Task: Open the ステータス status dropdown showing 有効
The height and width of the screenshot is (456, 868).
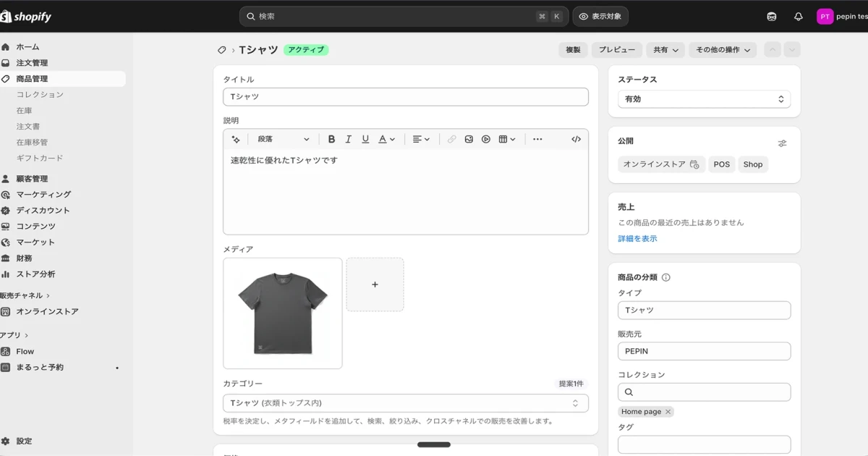Action: point(704,98)
